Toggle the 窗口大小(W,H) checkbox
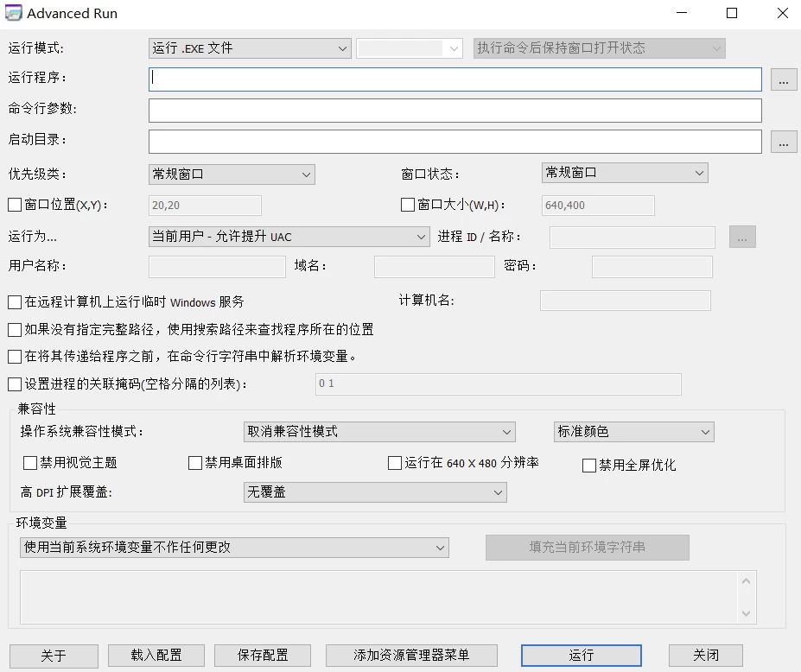The height and width of the screenshot is (672, 801). point(408,206)
